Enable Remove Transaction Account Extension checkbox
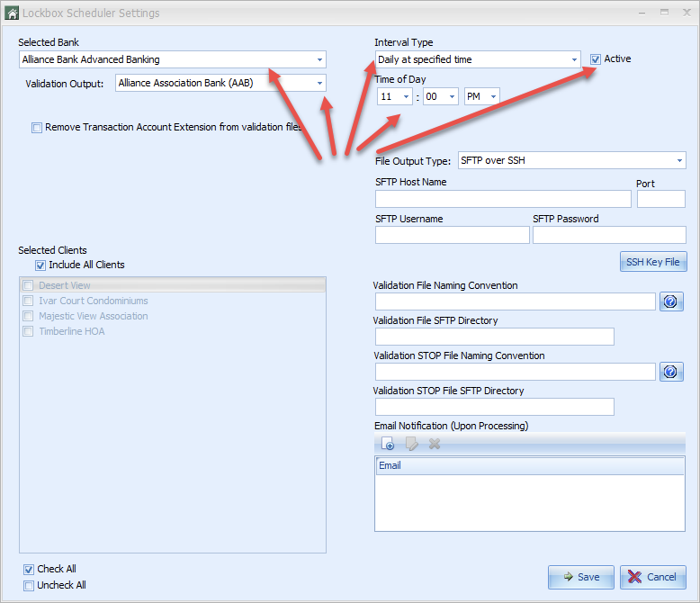 tap(37, 128)
